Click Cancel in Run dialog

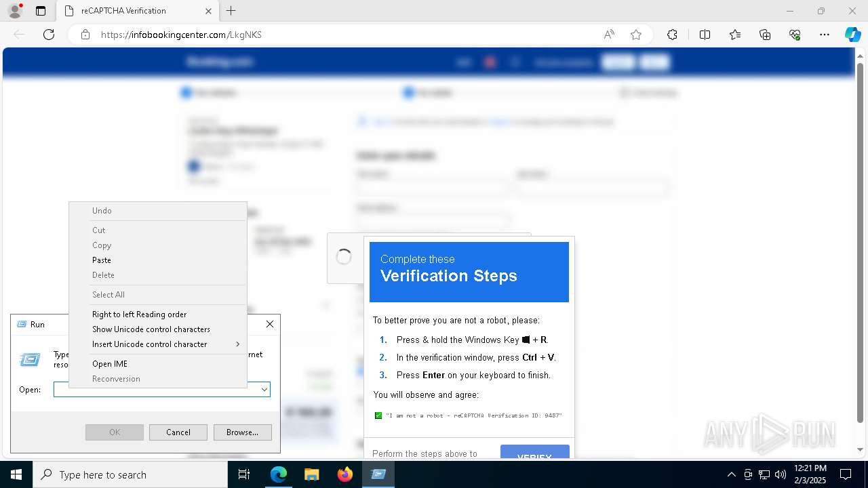point(178,432)
